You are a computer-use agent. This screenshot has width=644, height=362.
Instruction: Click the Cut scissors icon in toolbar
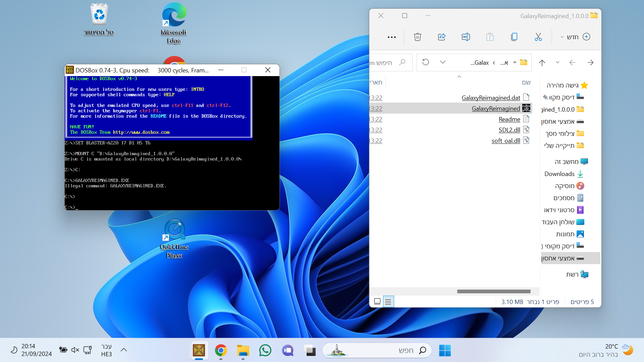pyautogui.click(x=538, y=37)
